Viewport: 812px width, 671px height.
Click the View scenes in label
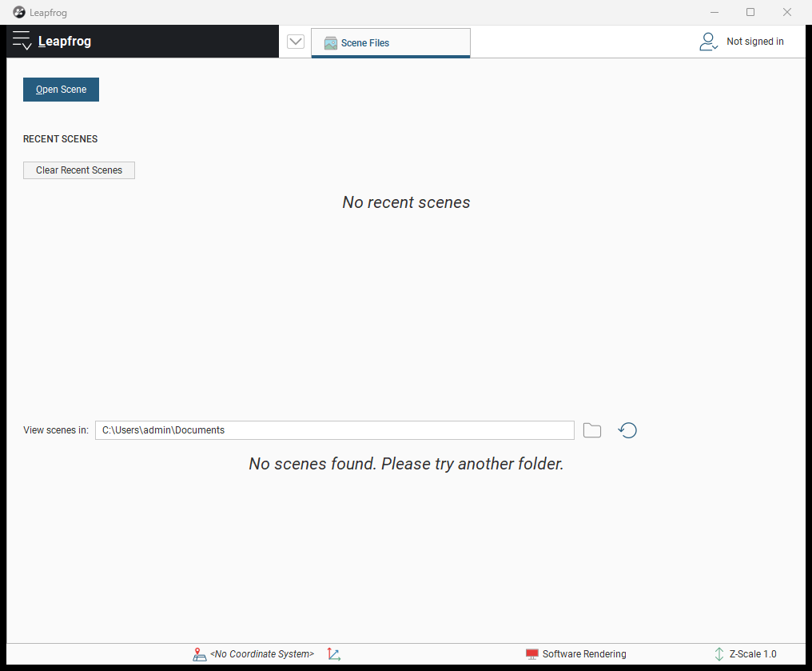[56, 430]
